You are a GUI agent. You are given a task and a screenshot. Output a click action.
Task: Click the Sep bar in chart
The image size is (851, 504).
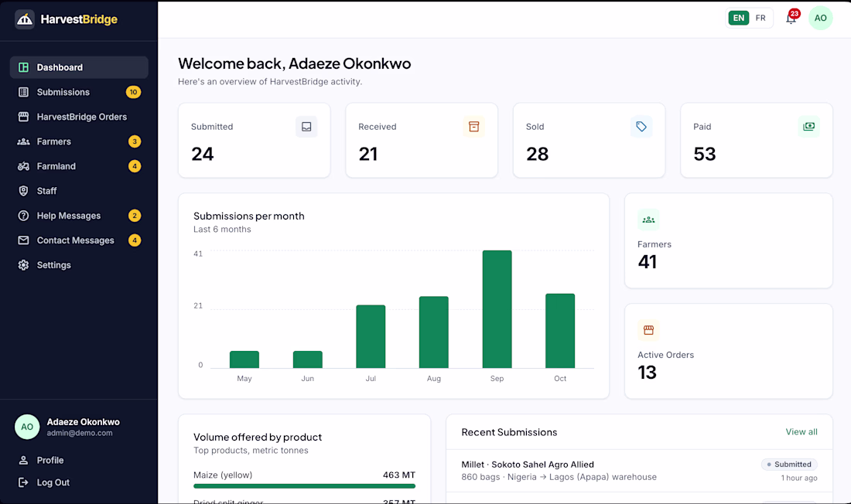coord(497,309)
